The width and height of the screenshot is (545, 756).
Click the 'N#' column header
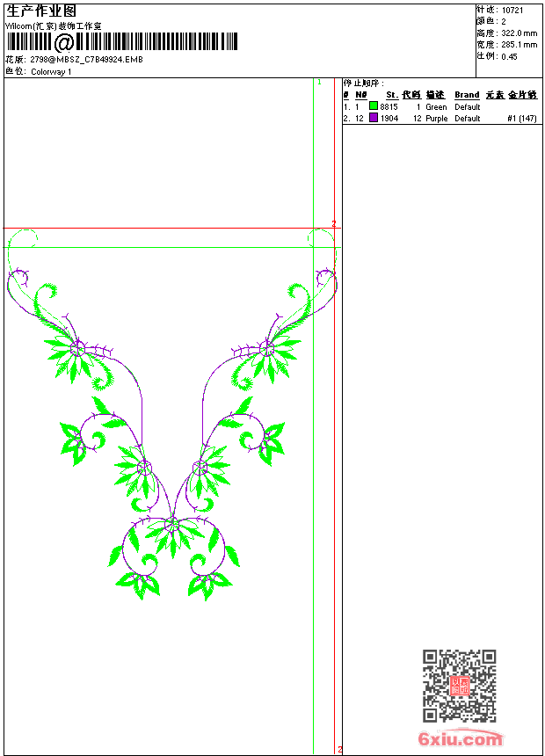tap(361, 95)
